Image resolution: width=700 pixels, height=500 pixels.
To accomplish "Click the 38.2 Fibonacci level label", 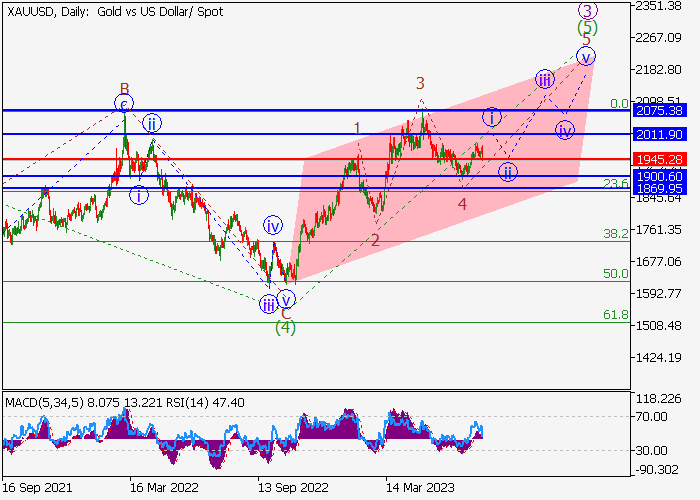I will point(616,233).
